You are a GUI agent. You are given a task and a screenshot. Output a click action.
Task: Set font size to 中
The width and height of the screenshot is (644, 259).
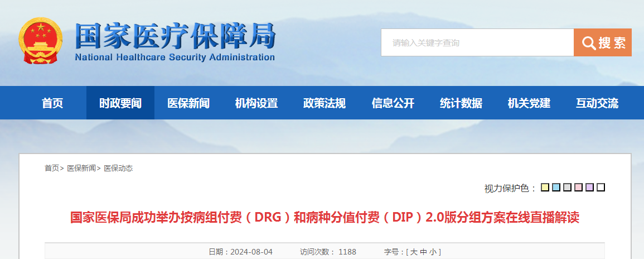pos(423,252)
